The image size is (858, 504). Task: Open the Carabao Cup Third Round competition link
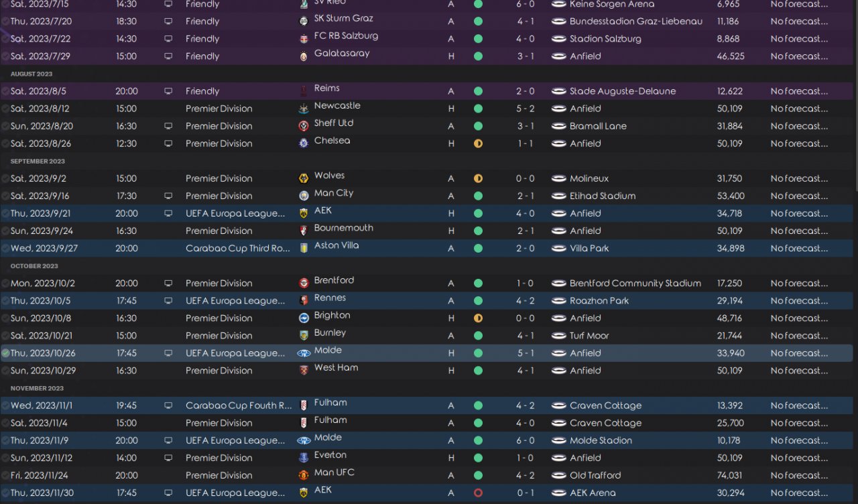tap(237, 248)
